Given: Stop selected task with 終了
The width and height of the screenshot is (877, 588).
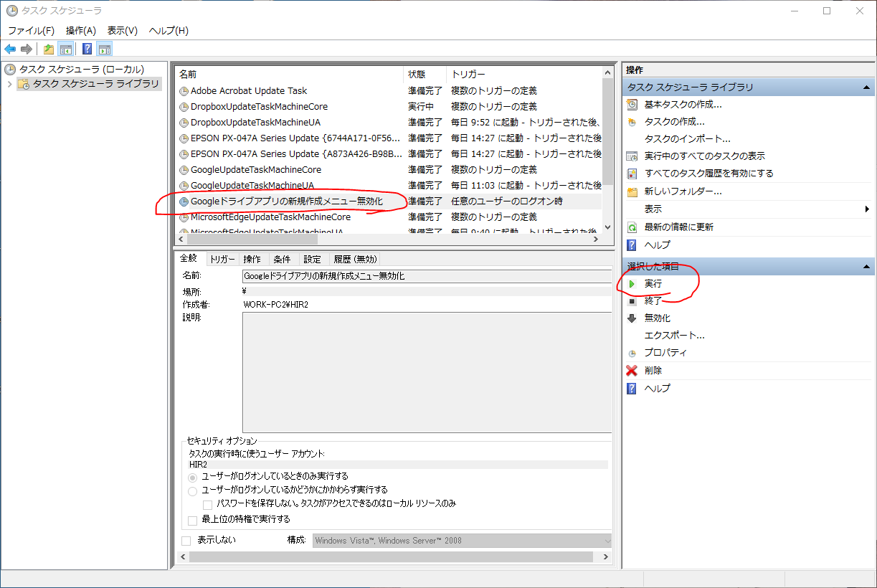Looking at the screenshot, I should click(x=653, y=301).
